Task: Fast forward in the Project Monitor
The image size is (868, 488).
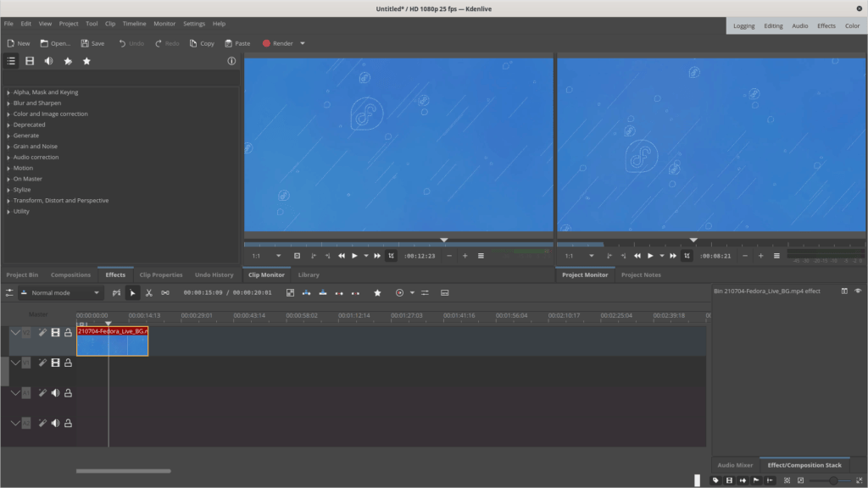Action: (672, 255)
